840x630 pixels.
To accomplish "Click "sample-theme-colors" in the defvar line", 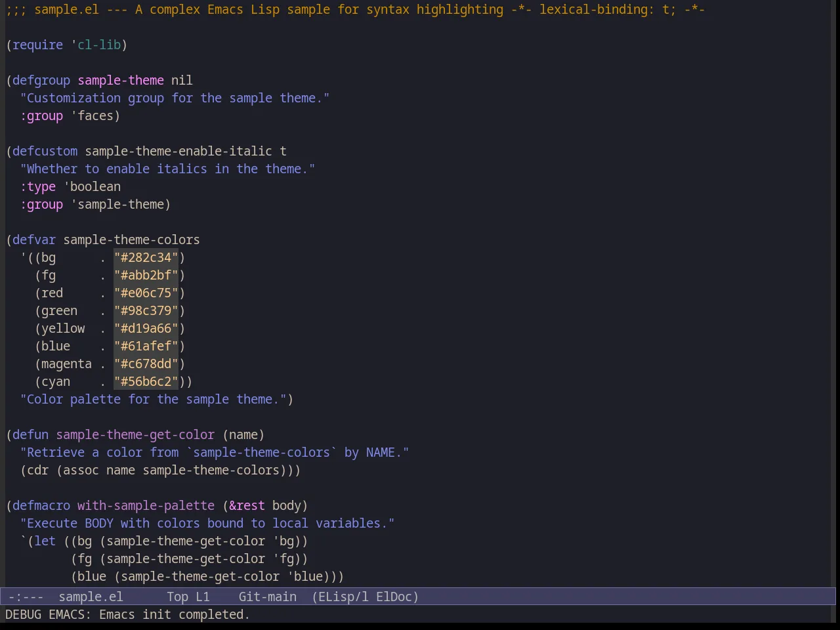I will click(131, 240).
